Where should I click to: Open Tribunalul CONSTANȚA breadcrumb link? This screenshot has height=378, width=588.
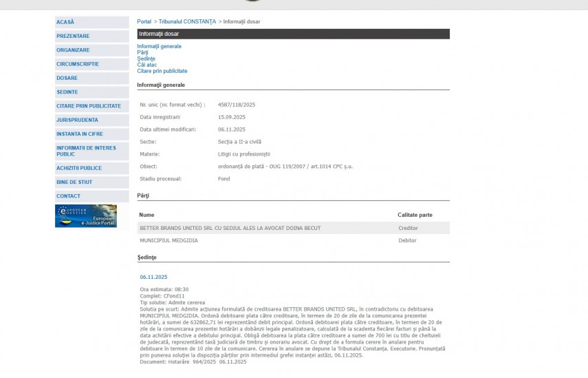click(187, 22)
